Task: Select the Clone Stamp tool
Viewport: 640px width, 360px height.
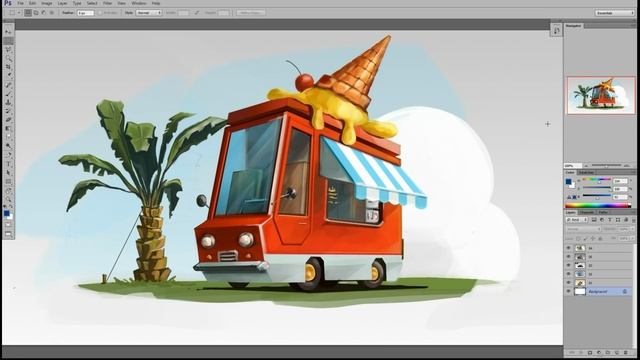Action: [8, 102]
